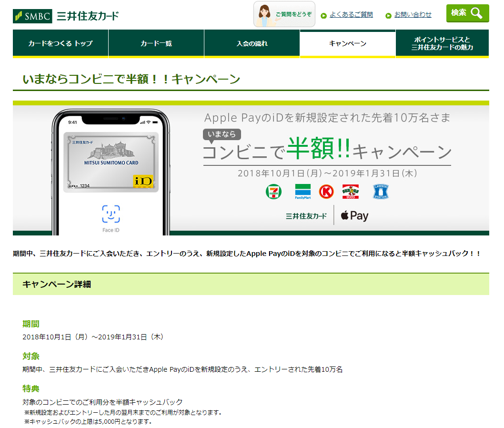
Task: Click the Circle K logo icon
Action: (326, 192)
